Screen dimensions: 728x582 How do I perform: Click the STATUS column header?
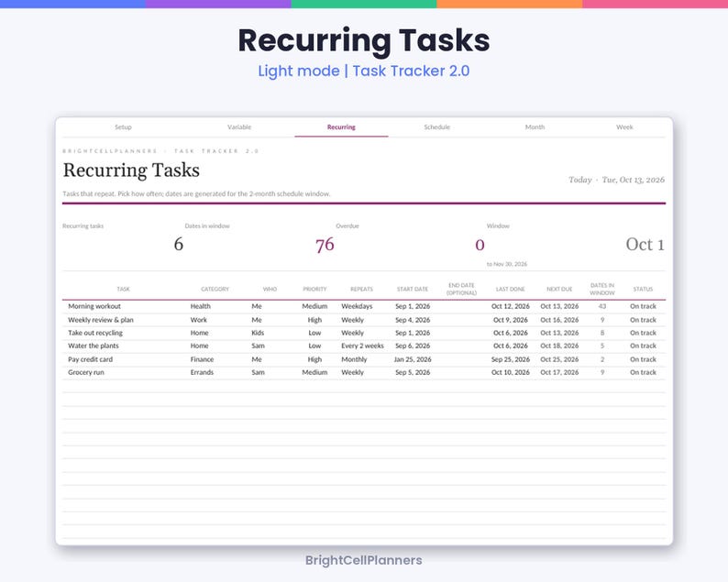coord(643,289)
